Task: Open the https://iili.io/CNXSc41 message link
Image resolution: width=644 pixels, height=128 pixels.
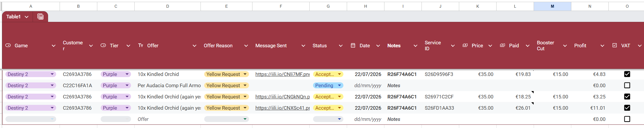Action: pos(282,108)
